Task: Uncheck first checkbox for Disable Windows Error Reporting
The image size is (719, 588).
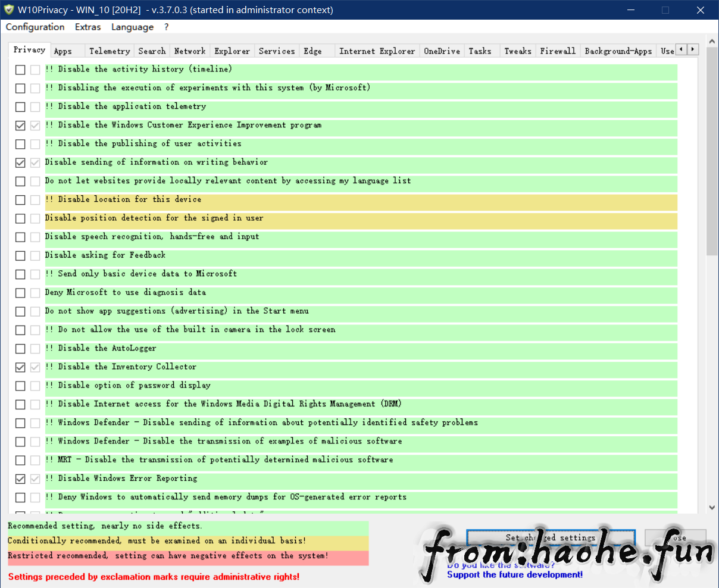Action: (20, 478)
